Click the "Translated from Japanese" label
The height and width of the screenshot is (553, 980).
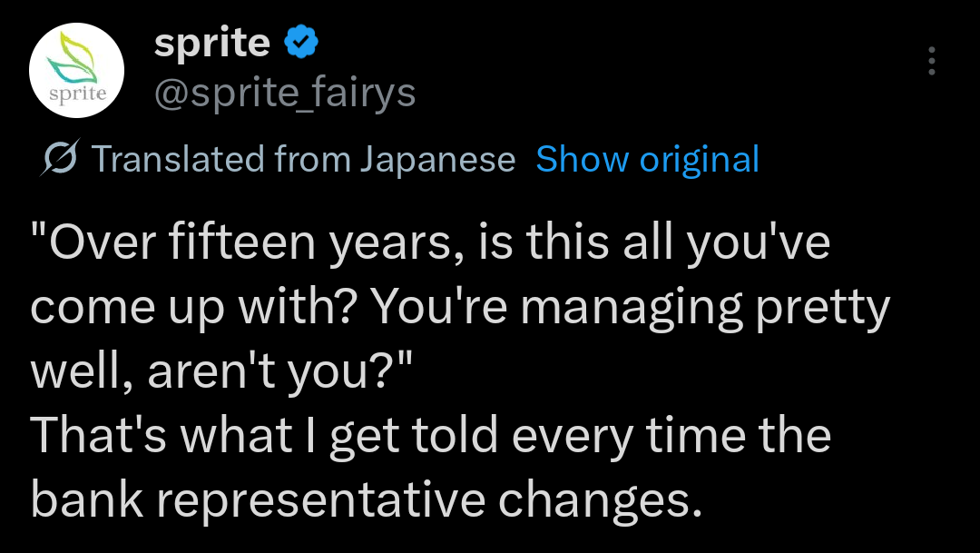click(x=303, y=160)
